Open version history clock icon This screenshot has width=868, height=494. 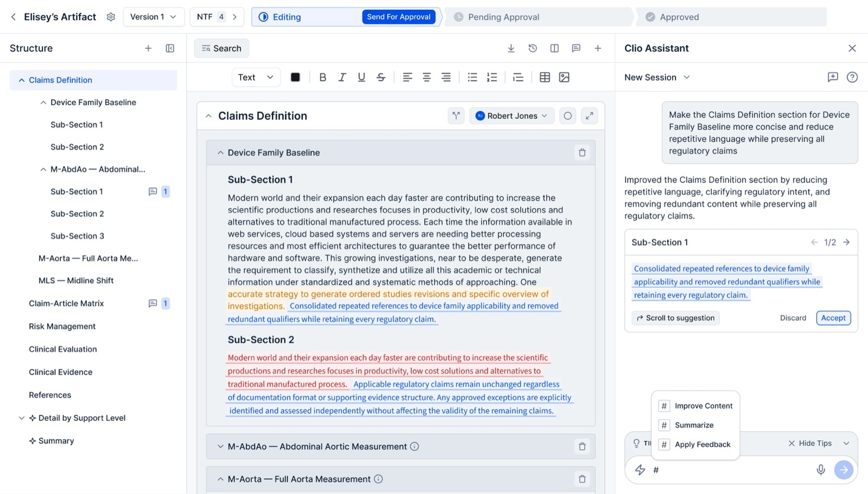point(533,48)
